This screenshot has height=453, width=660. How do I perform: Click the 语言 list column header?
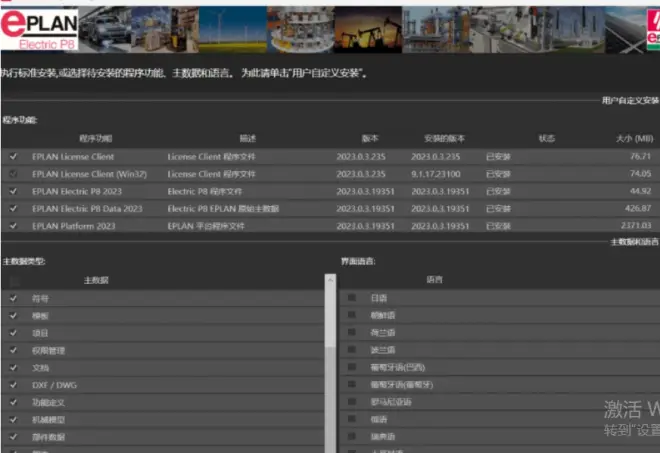[x=434, y=280]
